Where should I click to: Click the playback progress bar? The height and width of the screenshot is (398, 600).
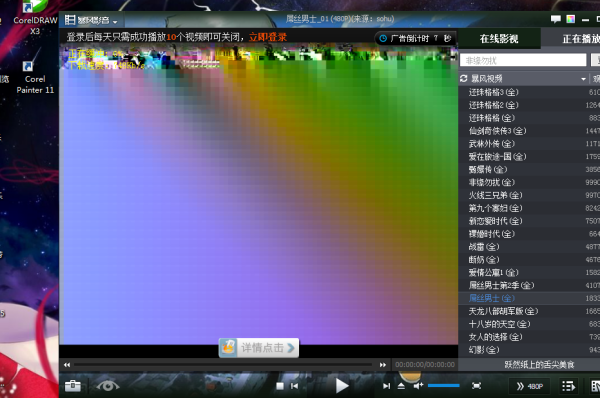click(x=223, y=365)
